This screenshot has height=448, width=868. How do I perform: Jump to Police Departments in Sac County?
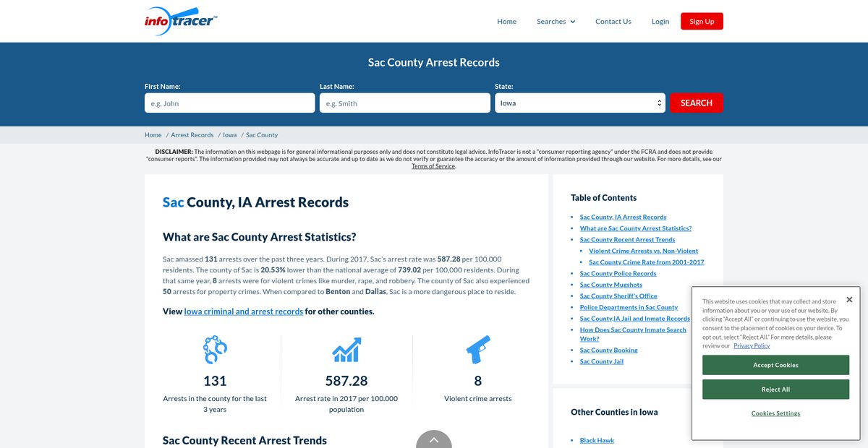tap(629, 307)
